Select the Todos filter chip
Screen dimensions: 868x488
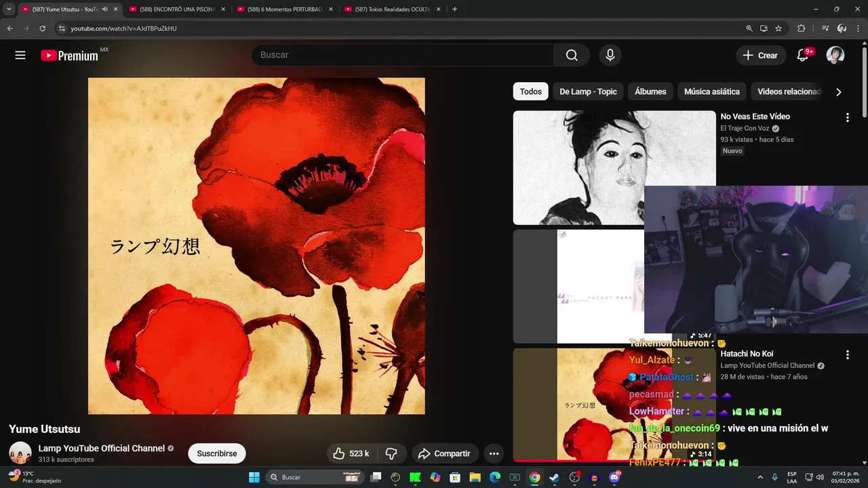(x=531, y=91)
